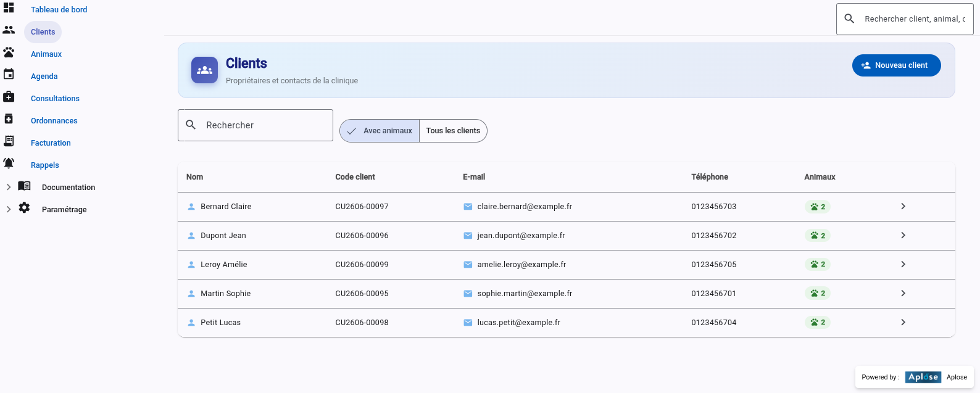Click the magnifier icon in global search

coord(849,19)
